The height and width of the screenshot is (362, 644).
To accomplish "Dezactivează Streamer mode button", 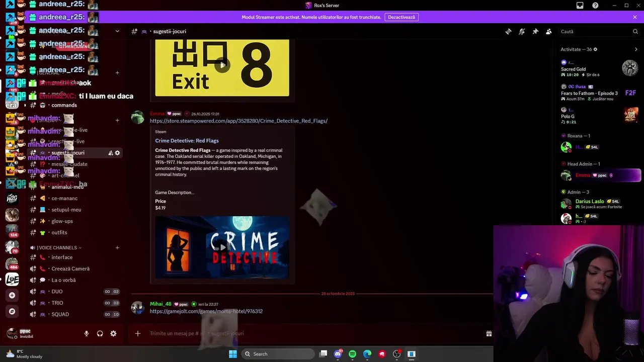I will point(401,17).
